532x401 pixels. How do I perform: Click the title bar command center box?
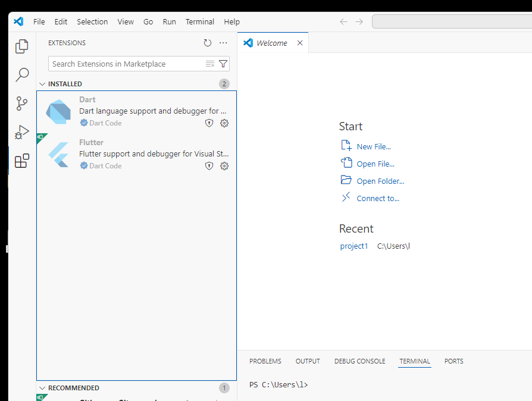point(452,21)
